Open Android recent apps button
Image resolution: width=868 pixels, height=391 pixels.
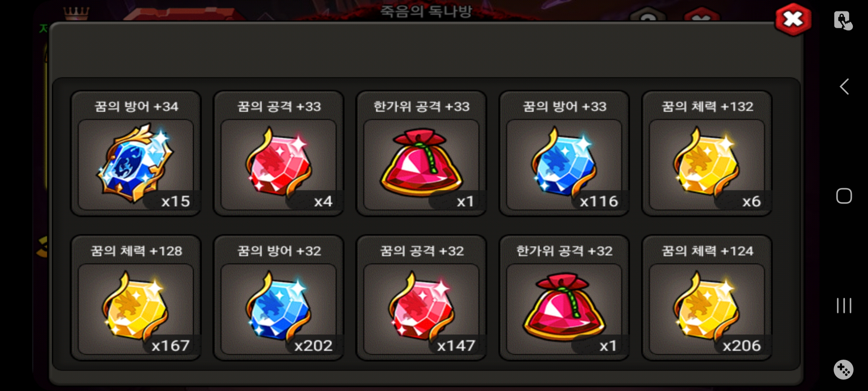point(844,306)
